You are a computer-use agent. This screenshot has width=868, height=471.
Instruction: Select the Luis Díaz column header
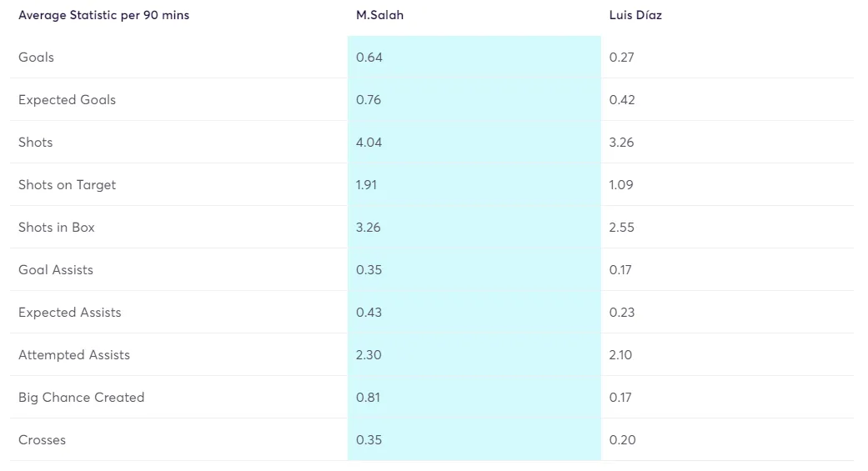tap(635, 16)
